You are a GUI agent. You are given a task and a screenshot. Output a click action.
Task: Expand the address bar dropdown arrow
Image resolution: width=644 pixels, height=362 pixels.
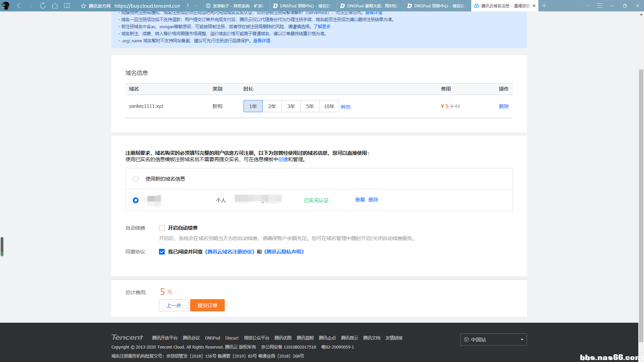pos(196,6)
